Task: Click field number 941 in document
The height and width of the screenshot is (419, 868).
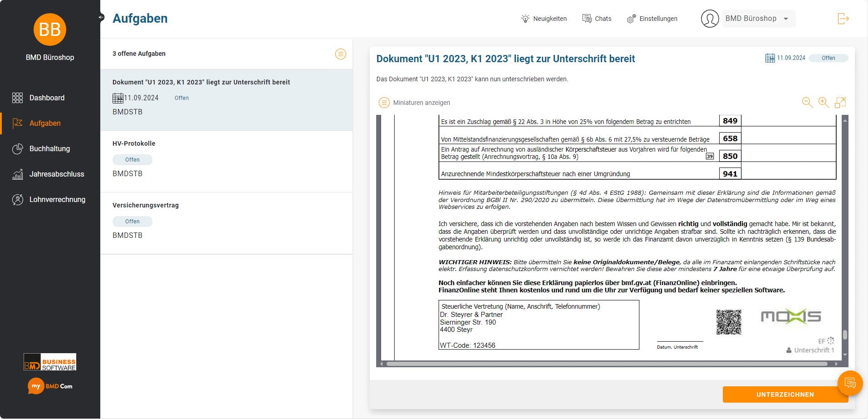Action: pos(730,173)
